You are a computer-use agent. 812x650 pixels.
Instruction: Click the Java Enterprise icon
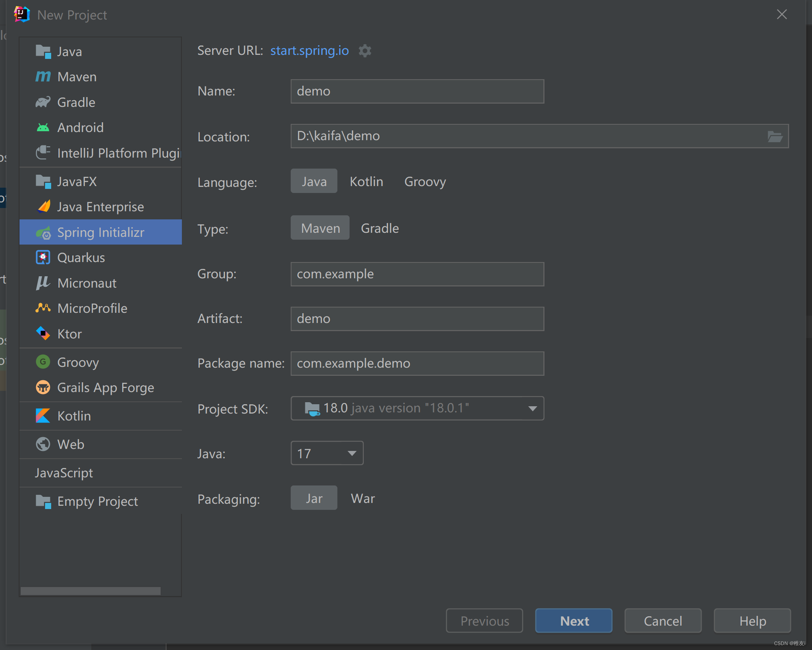click(44, 206)
